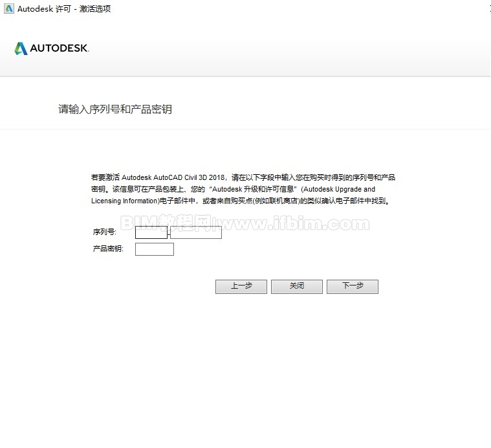Click the 序列号: label
Image resolution: width=491 pixels, height=448 pixels.
105,232
